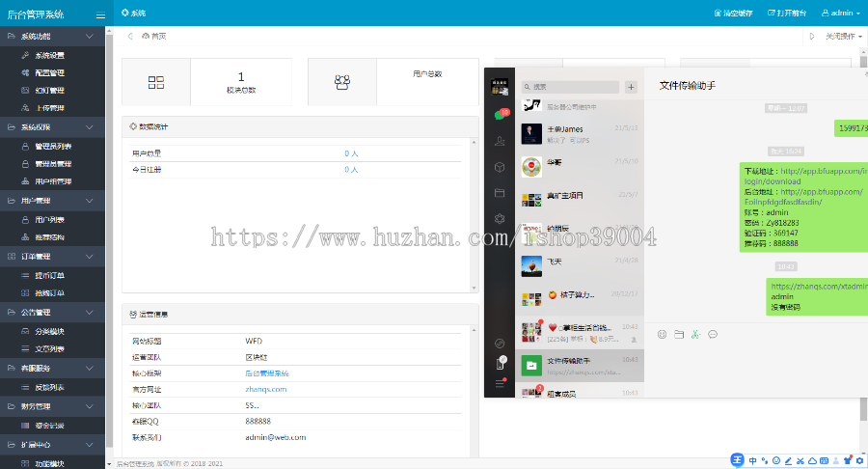
Task: Open the 关闭操作 dropdown
Action: click(x=844, y=36)
